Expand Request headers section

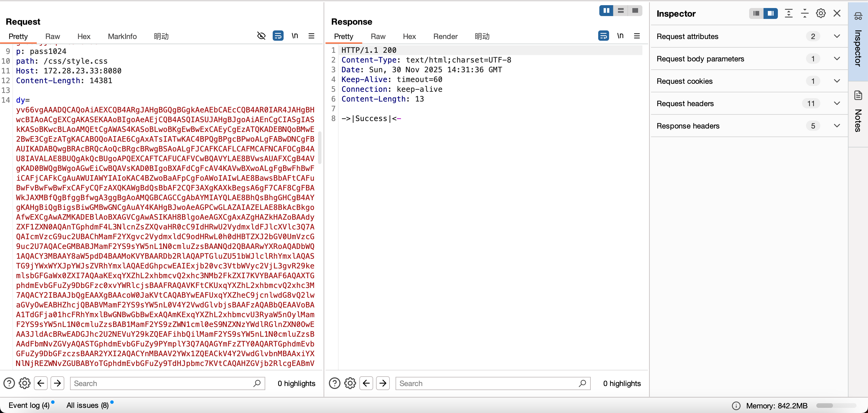[837, 103]
